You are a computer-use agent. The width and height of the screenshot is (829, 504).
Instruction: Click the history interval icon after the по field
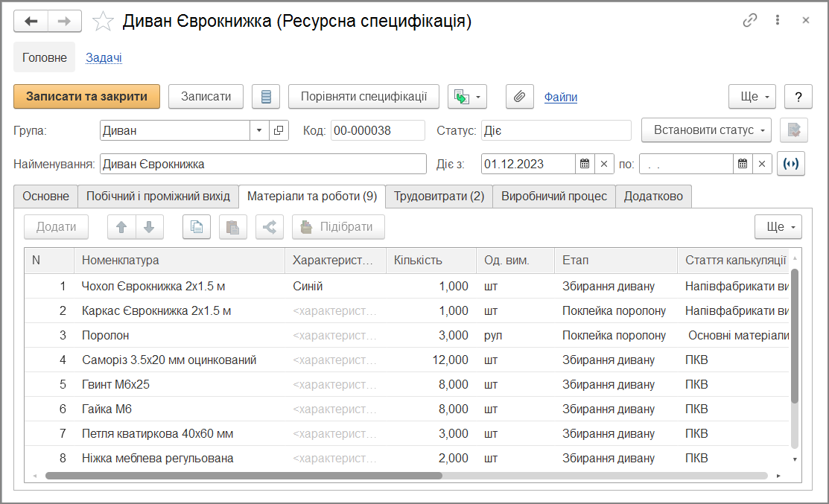coord(790,164)
